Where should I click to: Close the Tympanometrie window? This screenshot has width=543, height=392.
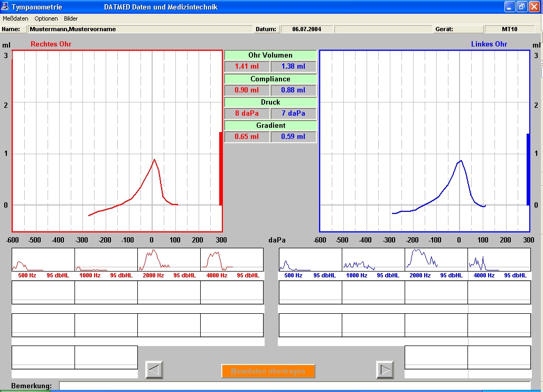click(x=534, y=6)
